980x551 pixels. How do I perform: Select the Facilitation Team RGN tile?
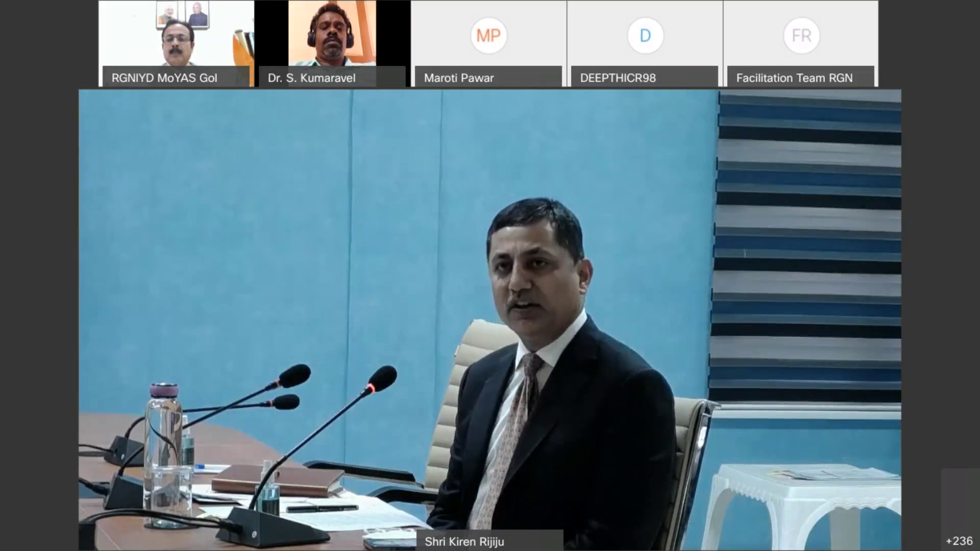[x=801, y=43]
